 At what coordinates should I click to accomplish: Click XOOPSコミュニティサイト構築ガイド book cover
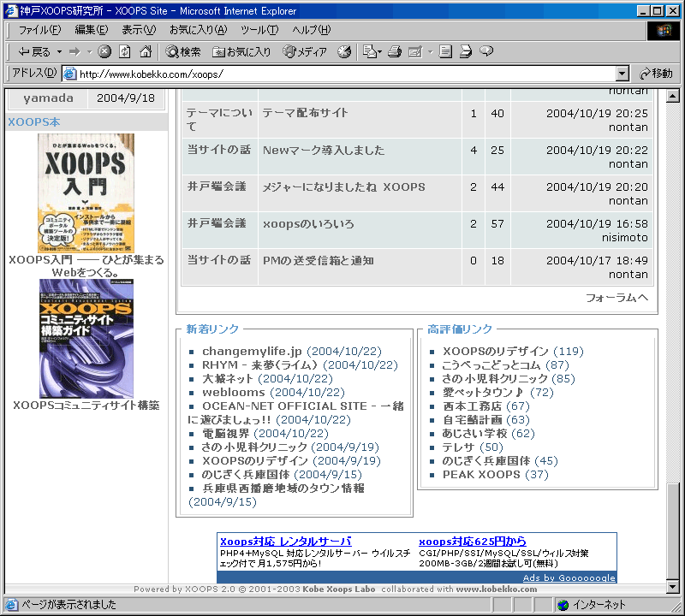pyautogui.click(x=86, y=339)
